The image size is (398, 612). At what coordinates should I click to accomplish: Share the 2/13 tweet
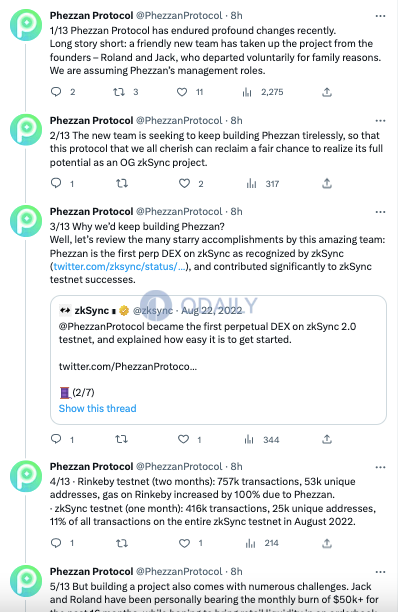click(x=327, y=183)
